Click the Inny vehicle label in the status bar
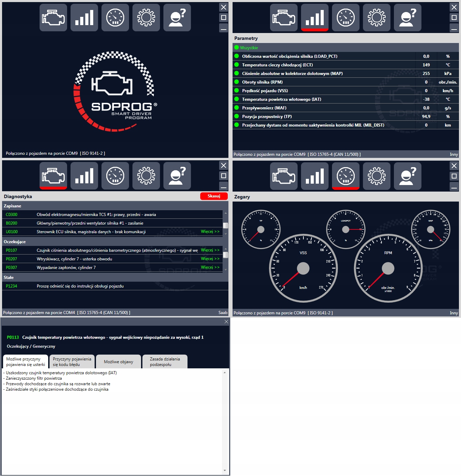This screenshot has width=461, height=476. pyautogui.click(x=454, y=155)
